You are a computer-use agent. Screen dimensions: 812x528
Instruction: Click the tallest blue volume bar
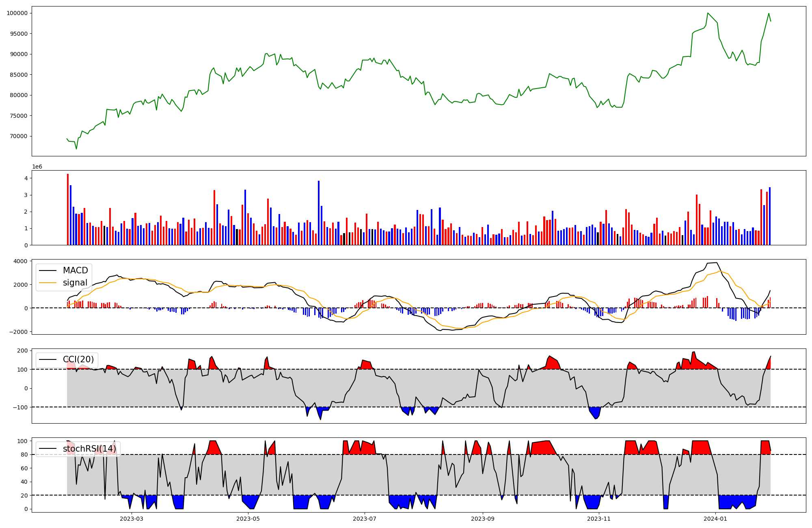click(x=319, y=213)
